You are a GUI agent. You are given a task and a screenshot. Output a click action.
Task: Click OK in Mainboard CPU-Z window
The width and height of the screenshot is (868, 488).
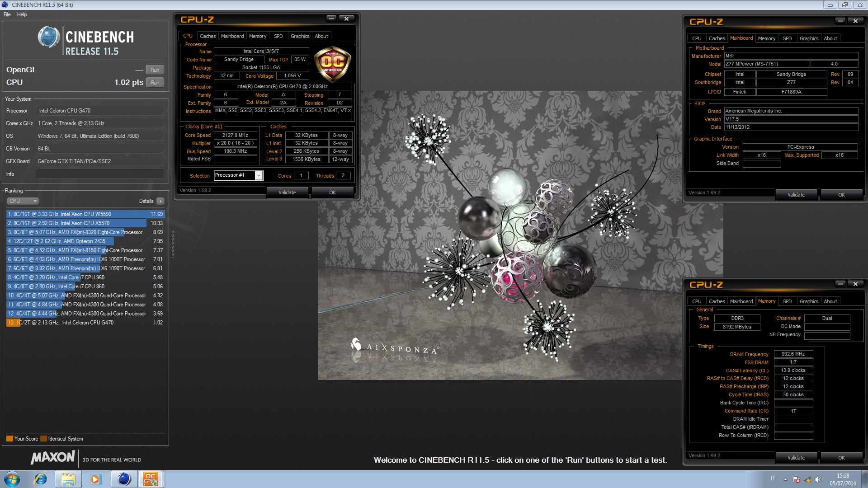(841, 195)
